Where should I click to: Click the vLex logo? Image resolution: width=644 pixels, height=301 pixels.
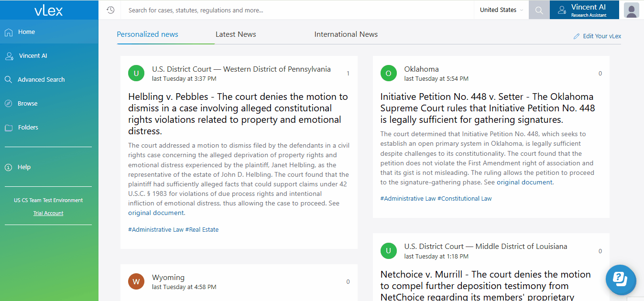[49, 10]
